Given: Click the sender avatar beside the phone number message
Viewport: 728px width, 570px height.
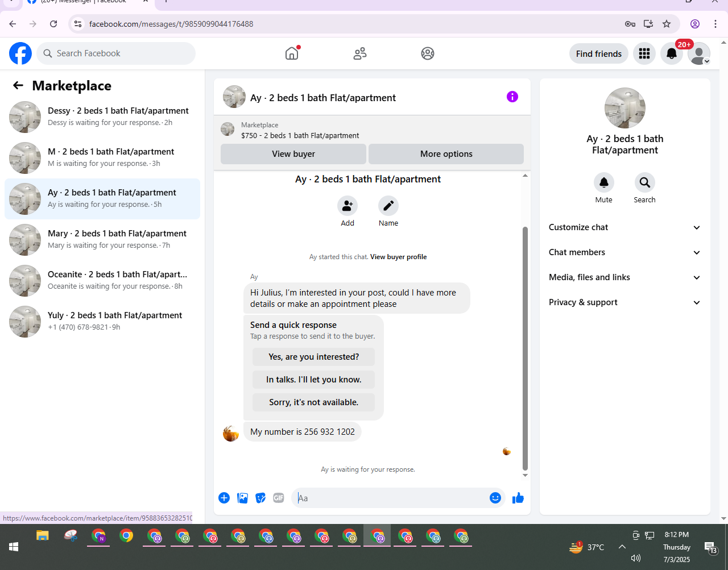Looking at the screenshot, I should (x=231, y=433).
